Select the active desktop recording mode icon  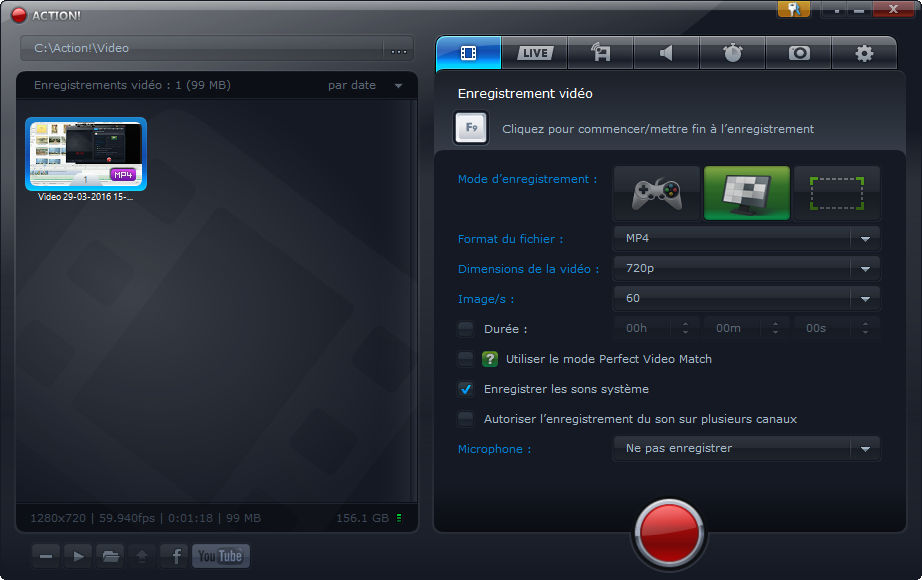(746, 193)
